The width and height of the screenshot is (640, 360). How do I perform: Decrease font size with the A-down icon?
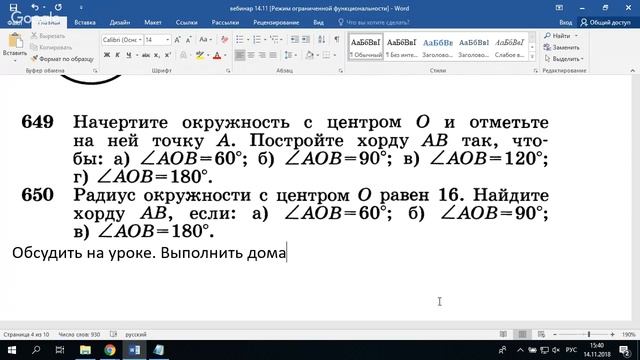pos(188,40)
